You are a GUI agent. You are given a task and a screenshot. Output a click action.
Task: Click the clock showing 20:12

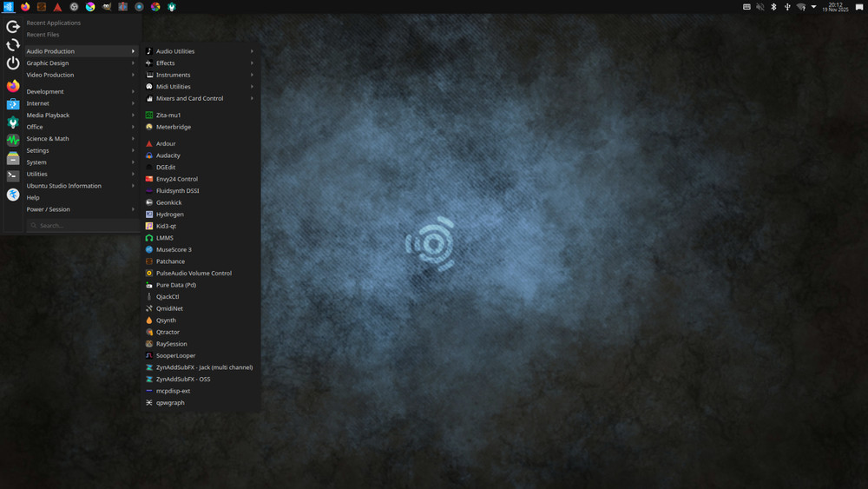click(x=835, y=7)
